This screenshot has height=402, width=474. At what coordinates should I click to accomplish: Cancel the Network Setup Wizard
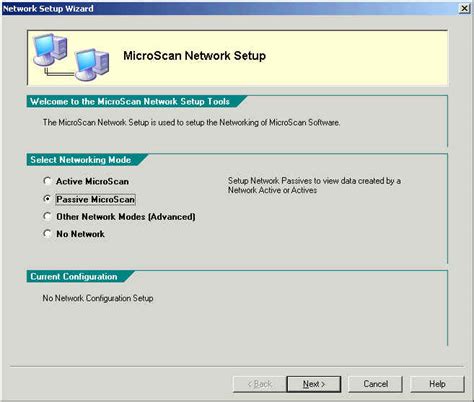pos(375,384)
